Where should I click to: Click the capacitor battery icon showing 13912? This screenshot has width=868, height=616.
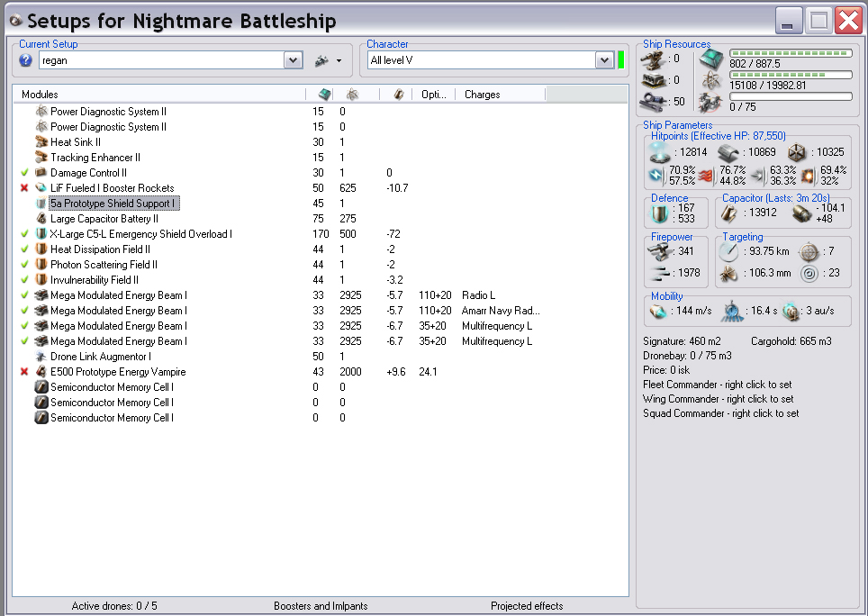pos(728,214)
